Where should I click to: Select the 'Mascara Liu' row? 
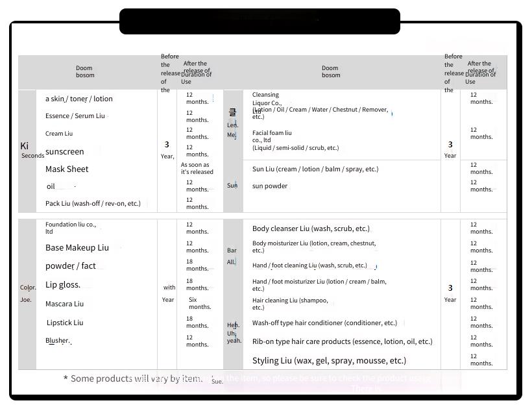coord(64,304)
